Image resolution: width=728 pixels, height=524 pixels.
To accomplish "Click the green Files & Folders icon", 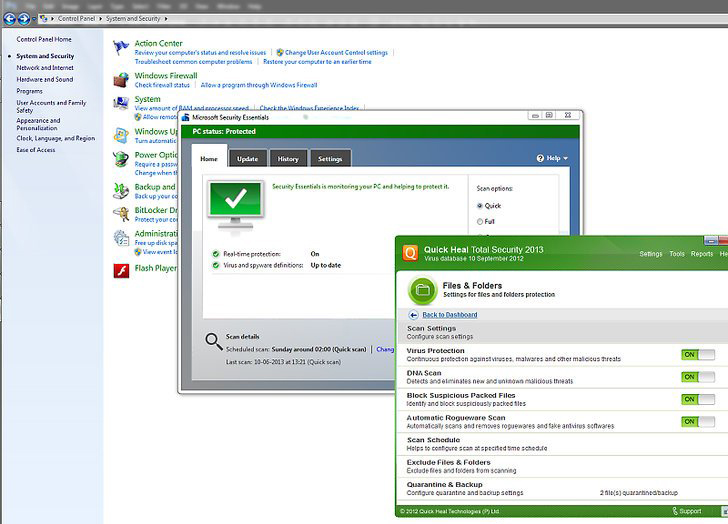I will (x=422, y=290).
